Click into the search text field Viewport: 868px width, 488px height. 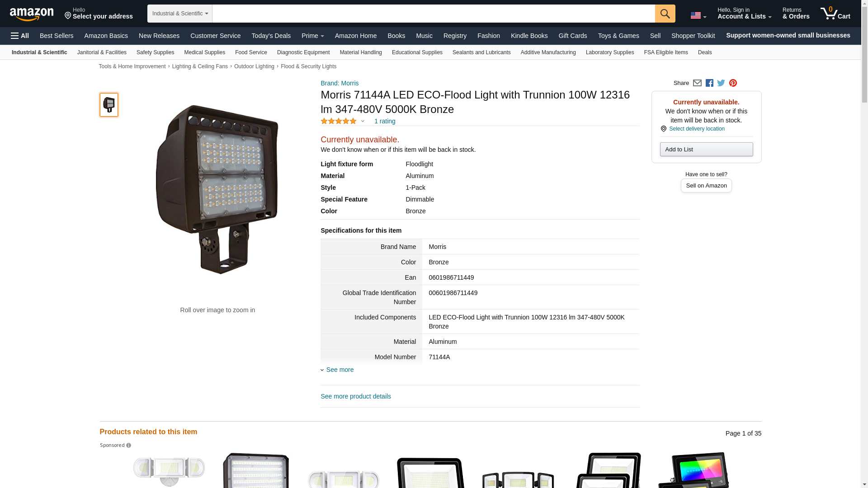[x=434, y=14]
